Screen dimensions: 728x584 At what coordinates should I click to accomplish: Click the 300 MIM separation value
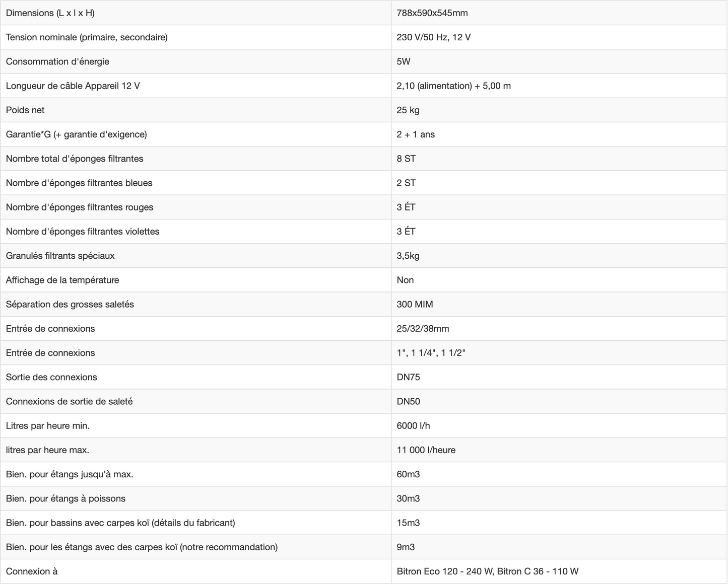415,304
